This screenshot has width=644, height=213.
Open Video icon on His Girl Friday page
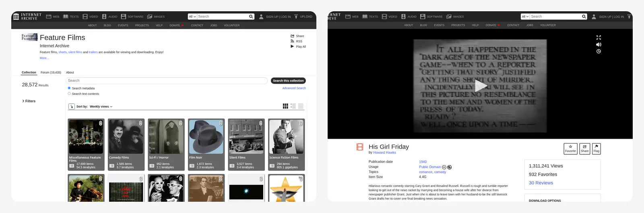(384, 16)
